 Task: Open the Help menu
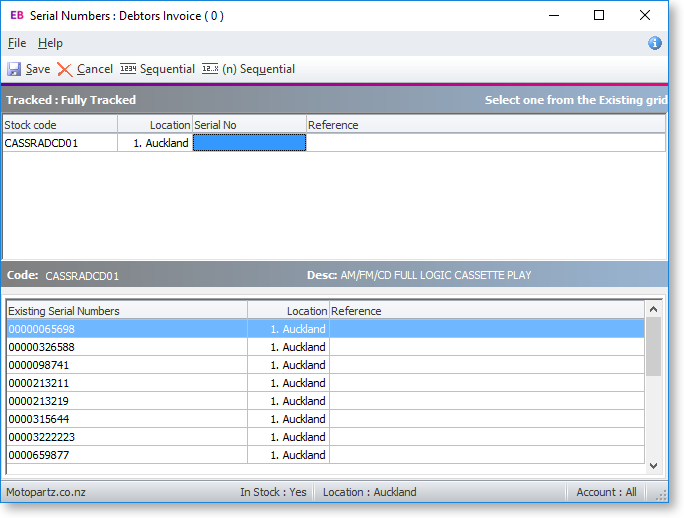tap(50, 43)
